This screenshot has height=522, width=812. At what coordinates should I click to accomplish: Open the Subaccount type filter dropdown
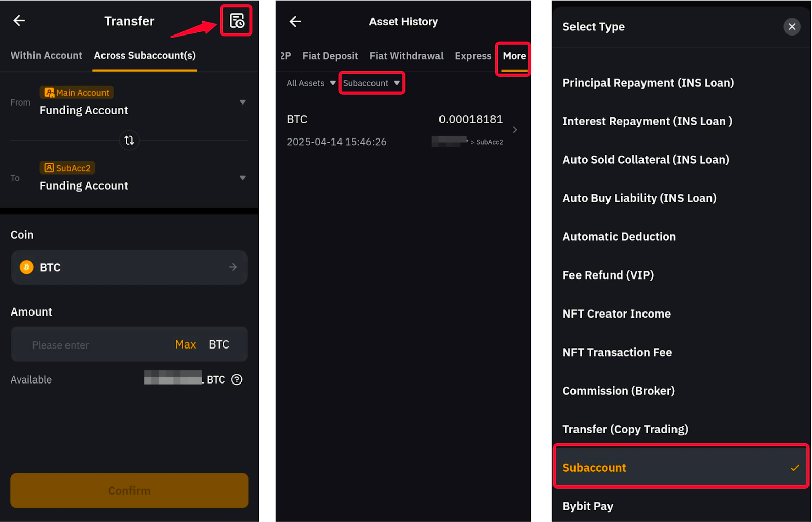371,83
